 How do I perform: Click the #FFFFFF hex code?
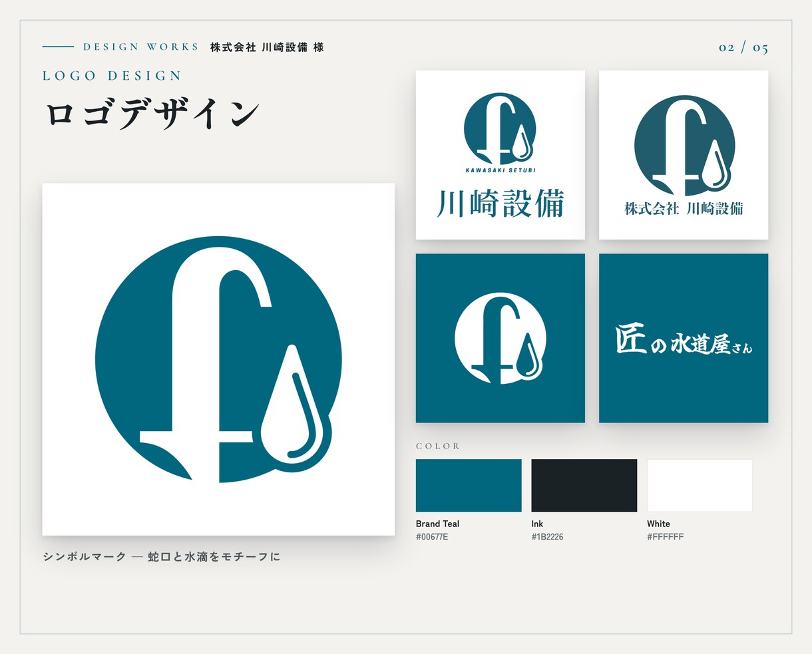point(665,537)
